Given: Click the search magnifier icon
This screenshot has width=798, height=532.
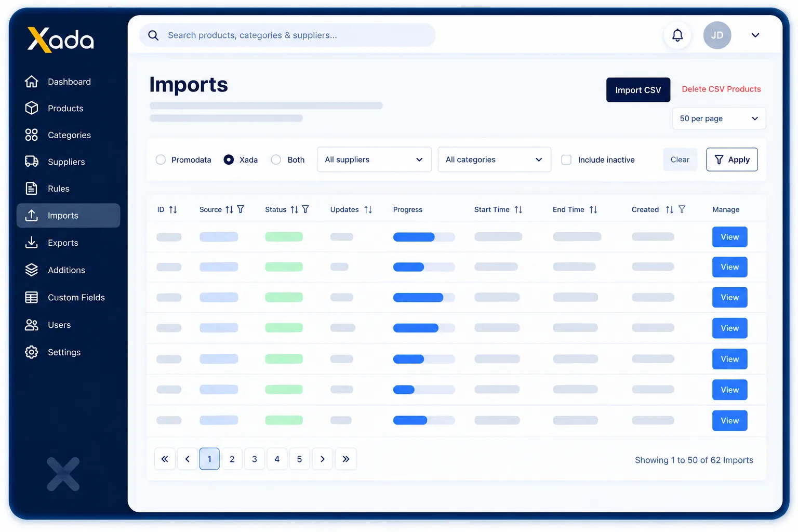Looking at the screenshot, I should [153, 35].
